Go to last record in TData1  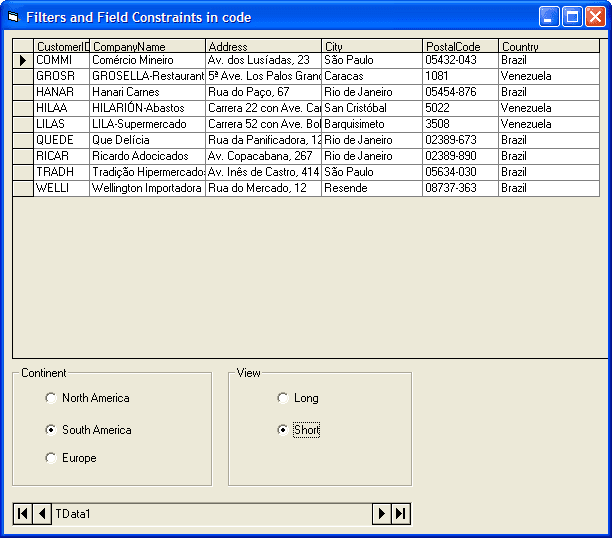point(400,514)
